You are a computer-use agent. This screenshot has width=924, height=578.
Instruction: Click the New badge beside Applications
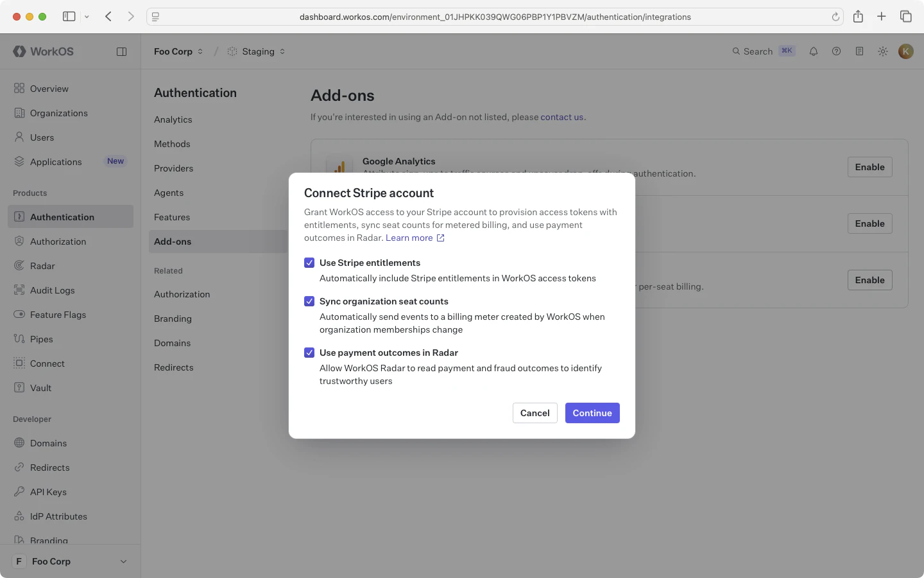tap(116, 161)
